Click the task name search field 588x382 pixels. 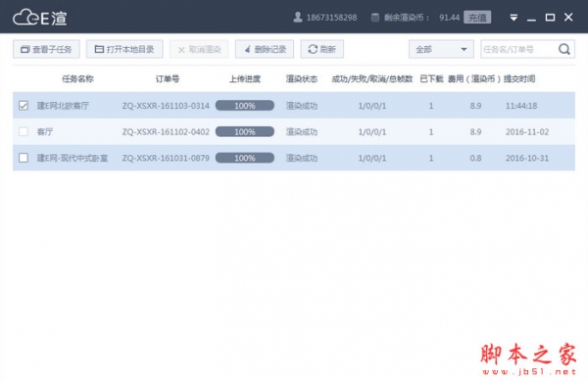(x=519, y=49)
